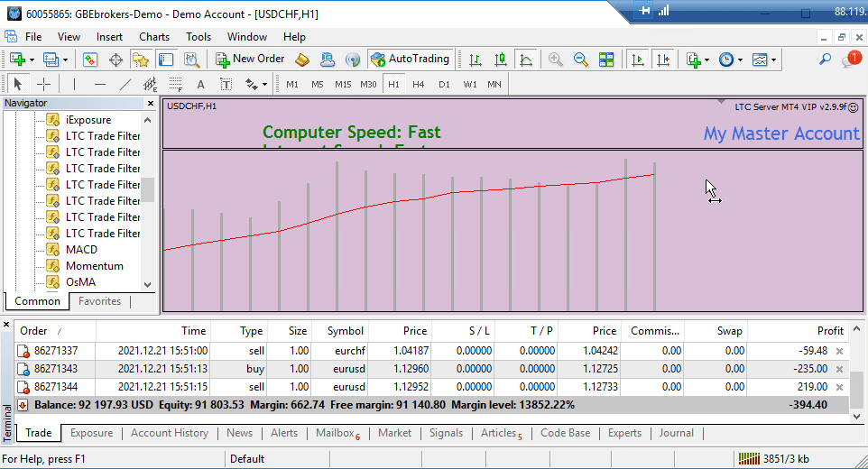Toggle the Market Watch window icon
The height and width of the screenshot is (469, 868).
tap(89, 60)
